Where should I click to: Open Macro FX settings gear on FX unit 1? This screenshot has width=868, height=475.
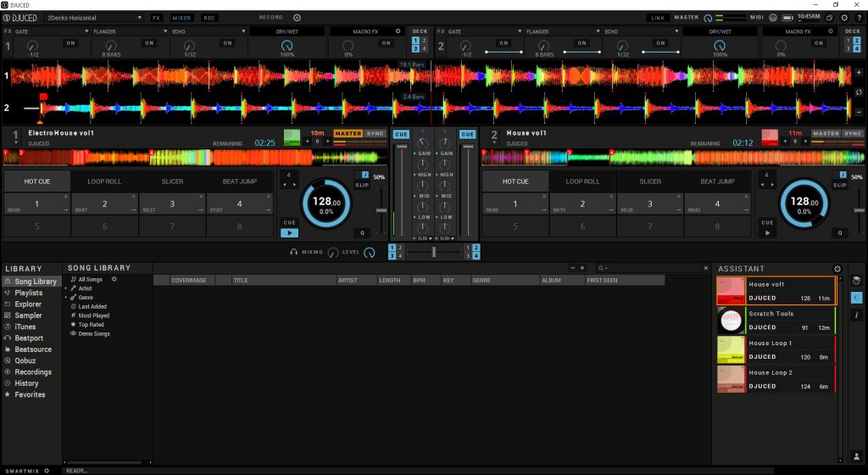point(398,31)
